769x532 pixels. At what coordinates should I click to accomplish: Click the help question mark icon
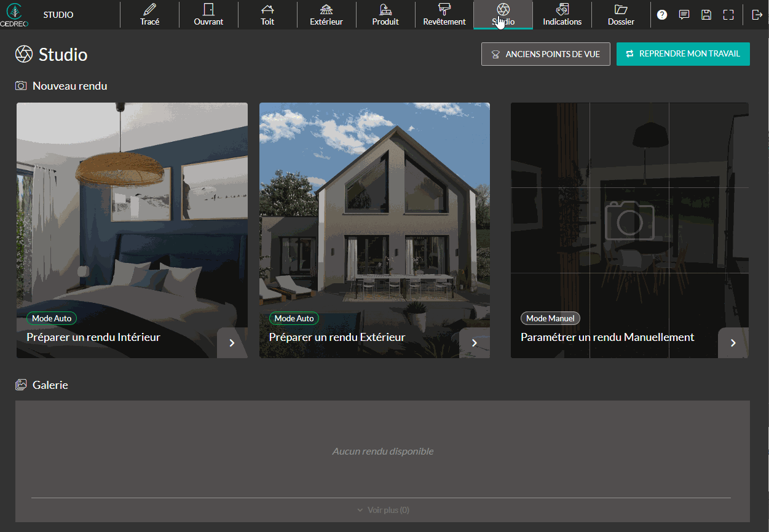tap(662, 15)
